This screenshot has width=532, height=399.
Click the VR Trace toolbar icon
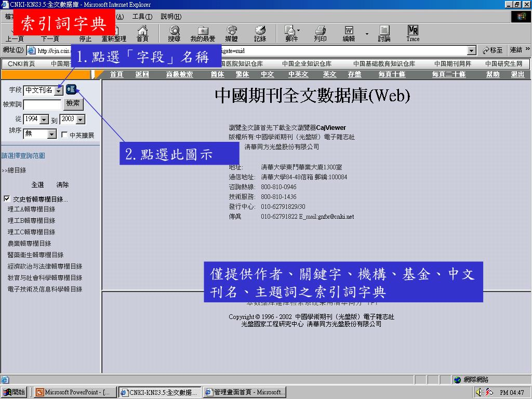click(413, 34)
